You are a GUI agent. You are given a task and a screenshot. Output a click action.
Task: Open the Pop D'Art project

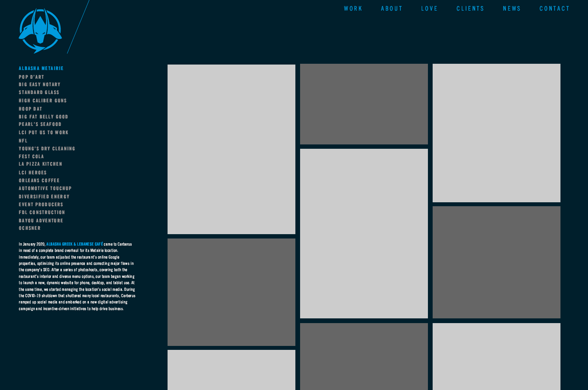click(x=31, y=77)
